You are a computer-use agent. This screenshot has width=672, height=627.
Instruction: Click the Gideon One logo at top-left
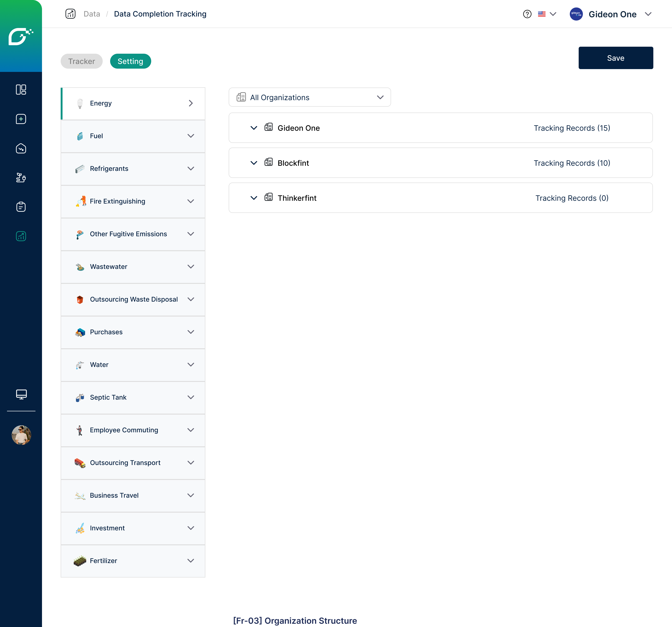pyautogui.click(x=21, y=36)
